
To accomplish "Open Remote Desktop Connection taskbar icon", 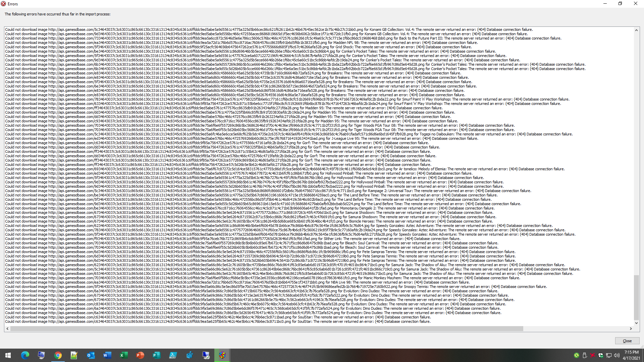I will [x=206, y=355].
